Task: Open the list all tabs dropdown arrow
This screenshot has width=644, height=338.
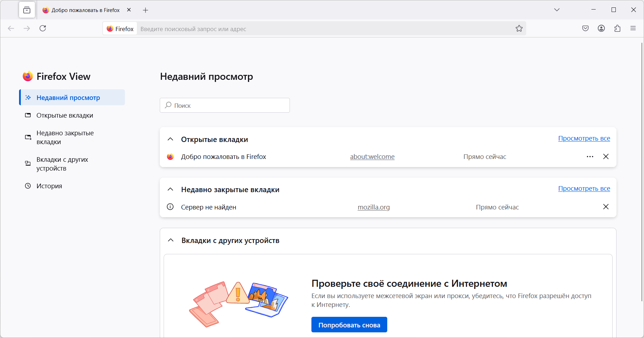Action: 557,10
